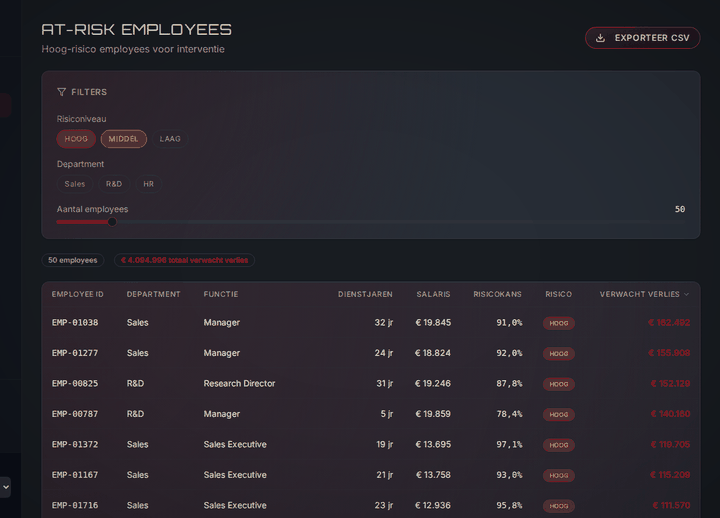Click the totaal verwacht verlies chip
This screenshot has width=720, height=518.
[184, 260]
